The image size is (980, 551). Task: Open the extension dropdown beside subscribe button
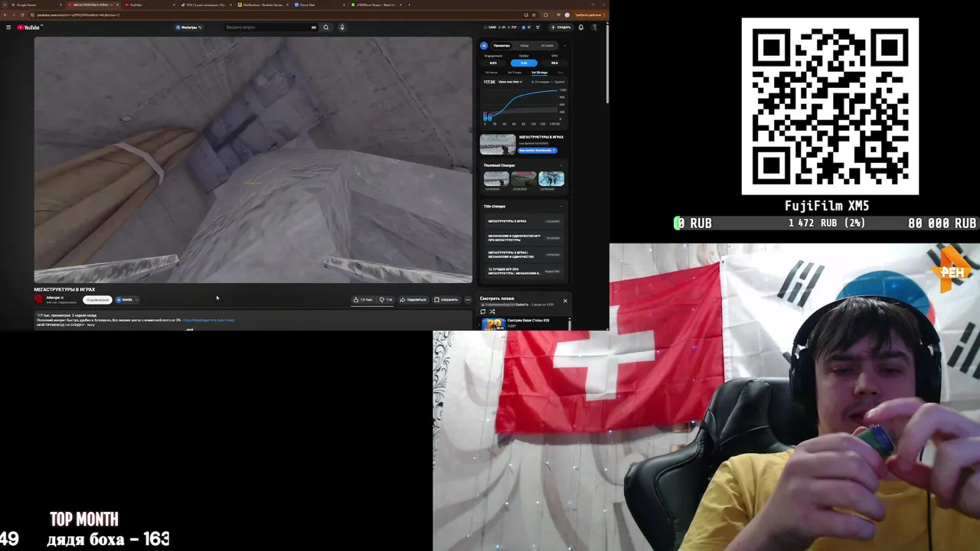136,300
